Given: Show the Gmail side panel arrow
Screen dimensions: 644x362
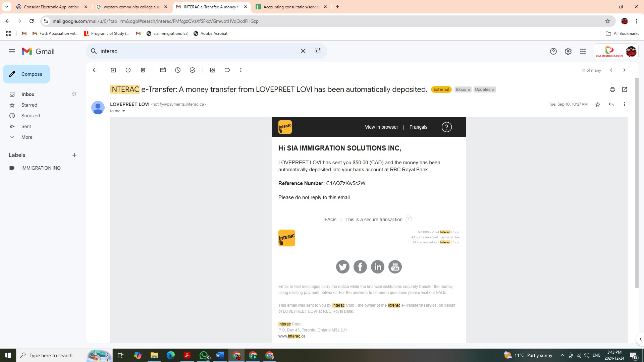Looking at the screenshot, I should coord(640,339).
